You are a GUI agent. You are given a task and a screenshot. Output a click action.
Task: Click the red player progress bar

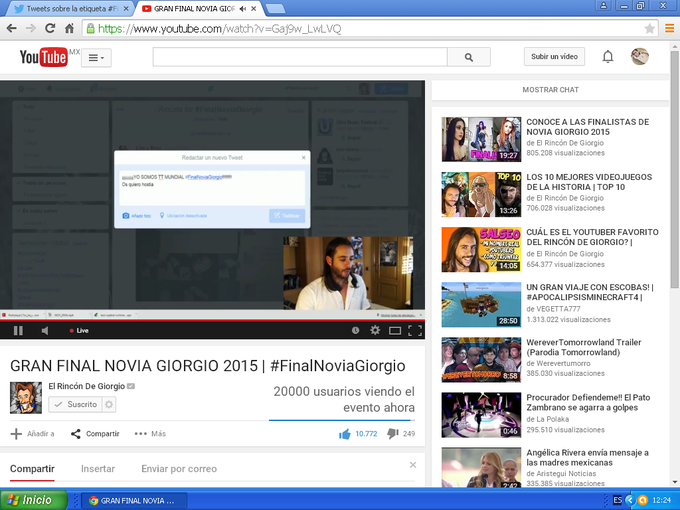click(x=212, y=320)
